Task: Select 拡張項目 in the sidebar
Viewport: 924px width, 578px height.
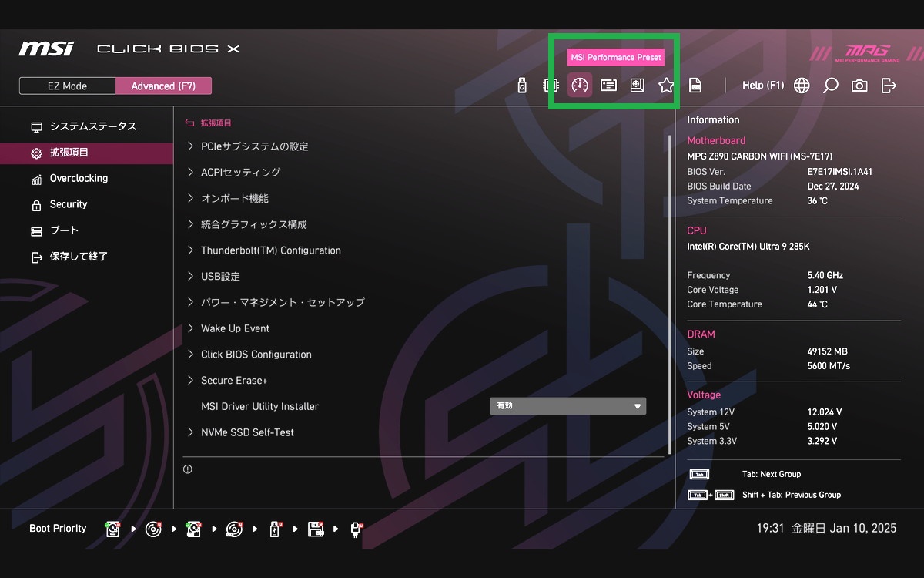Action: [x=86, y=153]
